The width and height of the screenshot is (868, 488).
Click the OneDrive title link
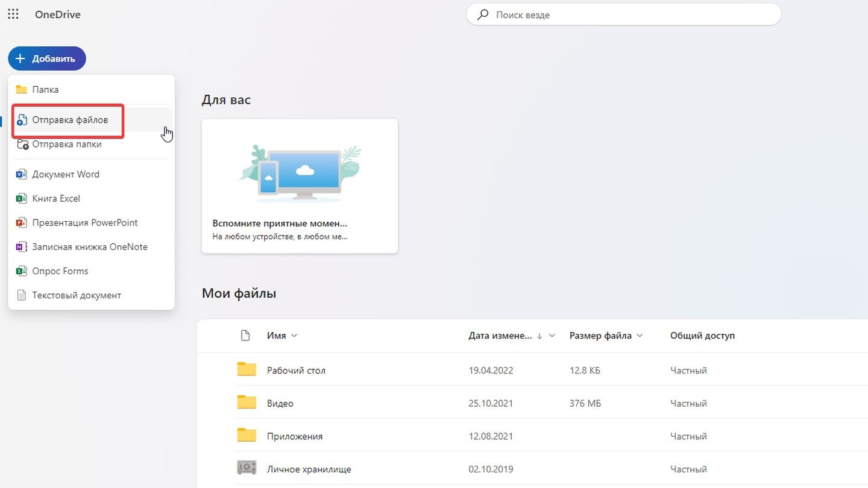57,14
